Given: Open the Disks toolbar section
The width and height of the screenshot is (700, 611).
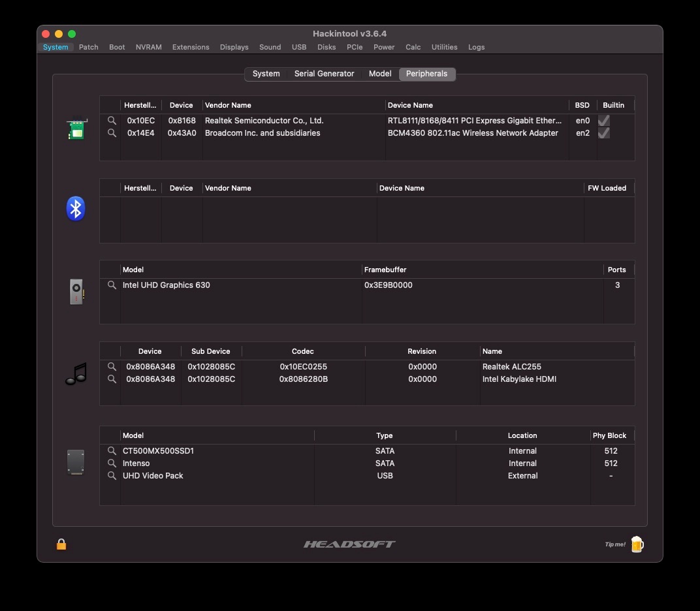Looking at the screenshot, I should click(326, 47).
